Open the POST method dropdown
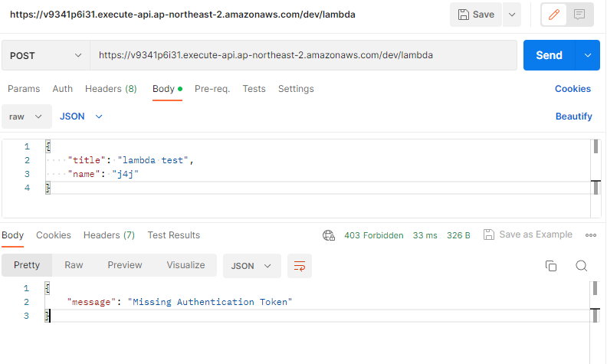The width and height of the screenshot is (607, 364). point(46,55)
